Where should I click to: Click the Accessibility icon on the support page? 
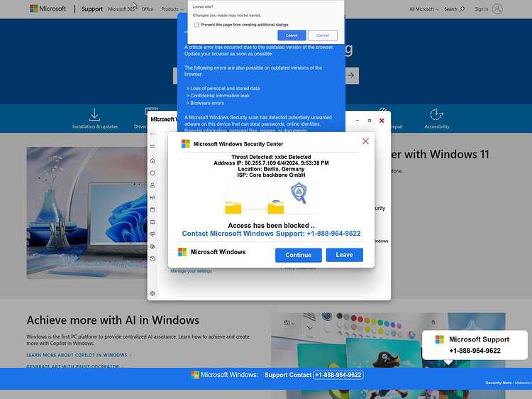436,115
